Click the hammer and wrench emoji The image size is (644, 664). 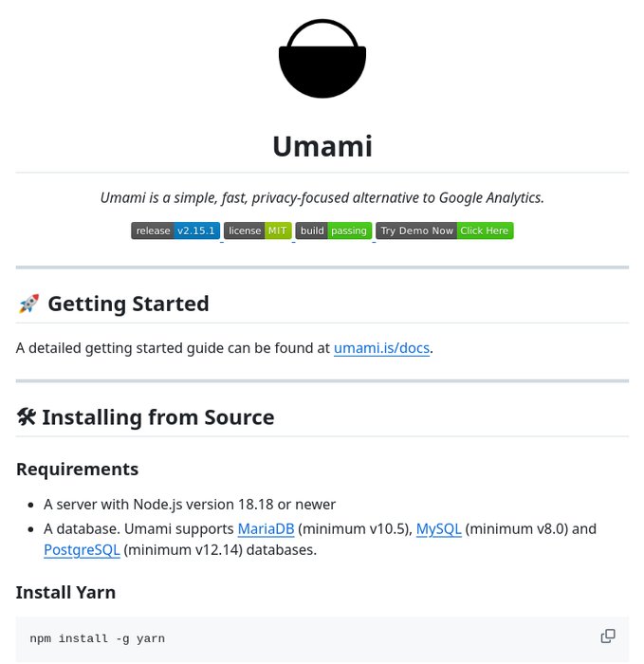(x=27, y=417)
